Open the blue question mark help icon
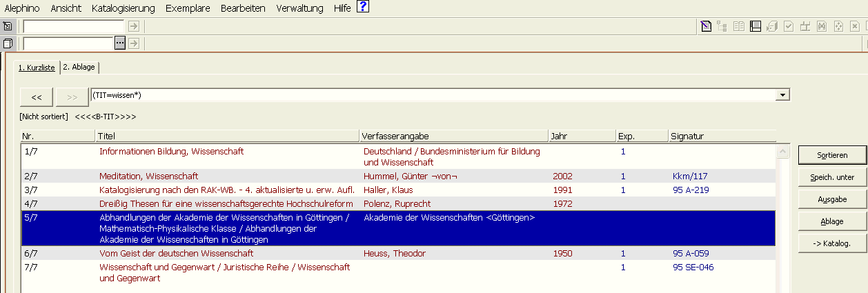 pos(363,8)
